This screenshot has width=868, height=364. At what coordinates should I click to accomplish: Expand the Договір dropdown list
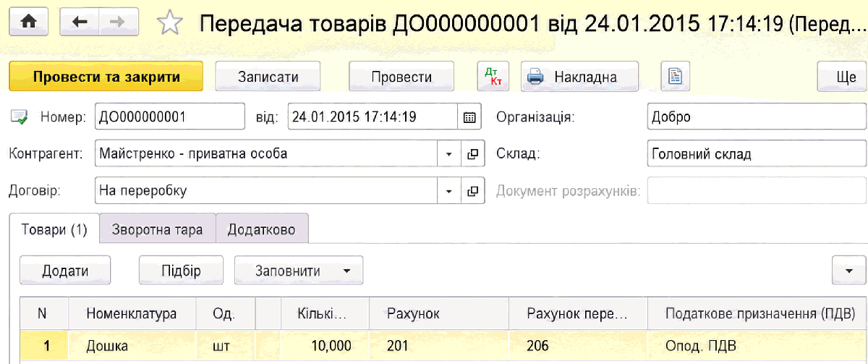[449, 191]
